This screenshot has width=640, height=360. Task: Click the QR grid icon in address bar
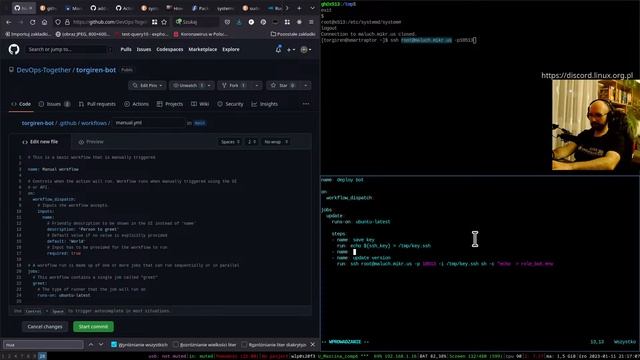154,22
